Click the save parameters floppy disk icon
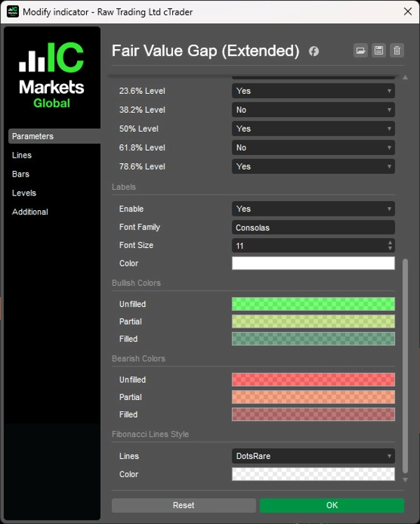Image resolution: width=420 pixels, height=524 pixels. coord(379,50)
